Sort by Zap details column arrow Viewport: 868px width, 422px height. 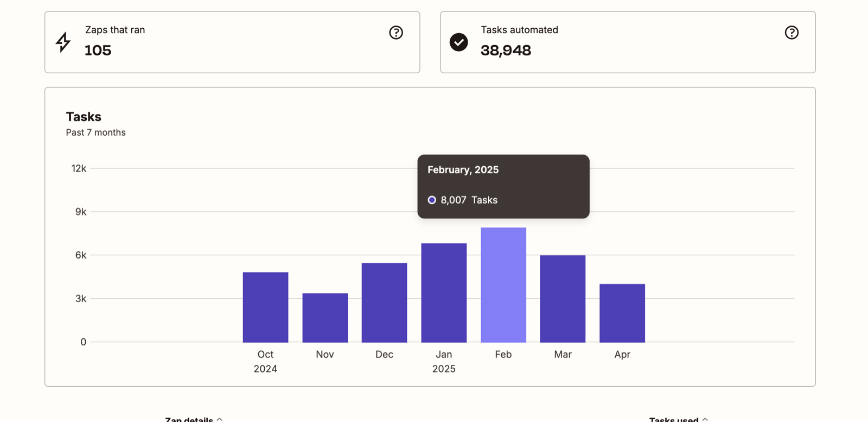point(220,419)
